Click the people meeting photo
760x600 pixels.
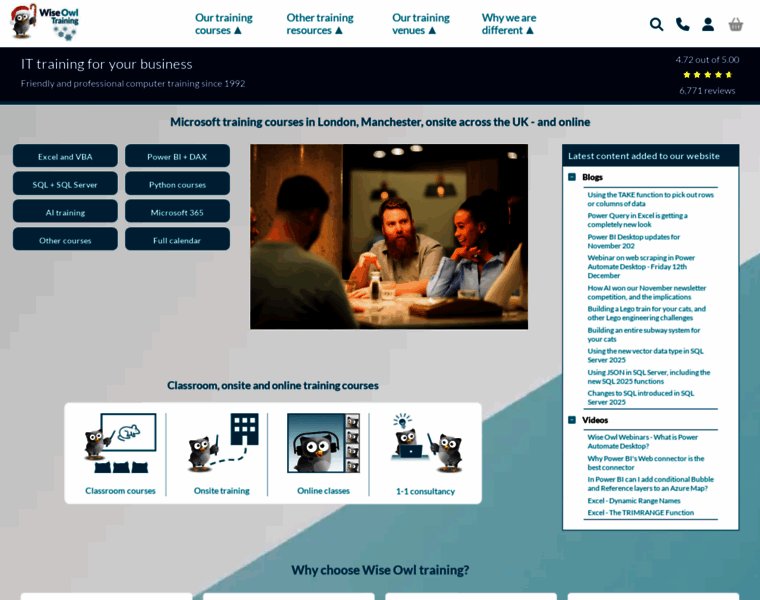(389, 237)
